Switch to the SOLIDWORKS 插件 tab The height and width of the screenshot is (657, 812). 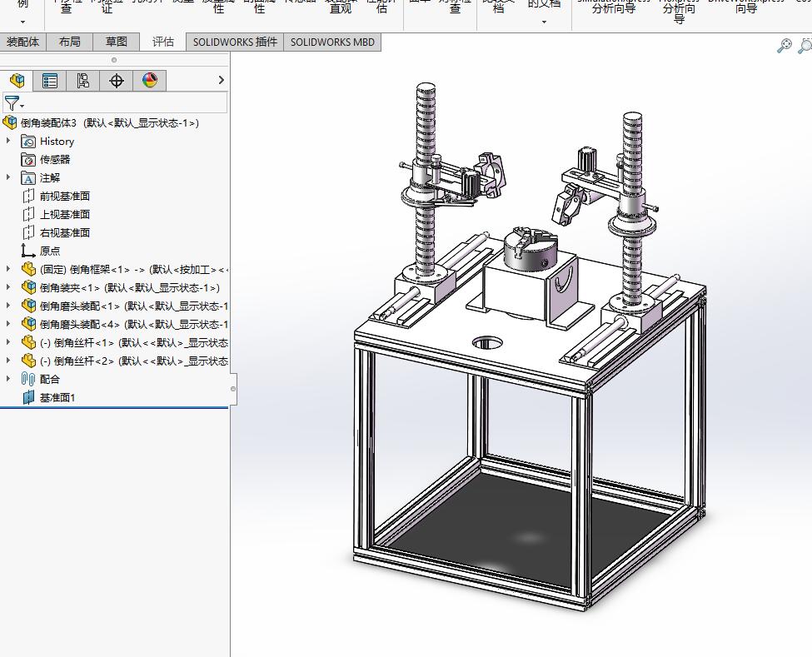coord(235,42)
